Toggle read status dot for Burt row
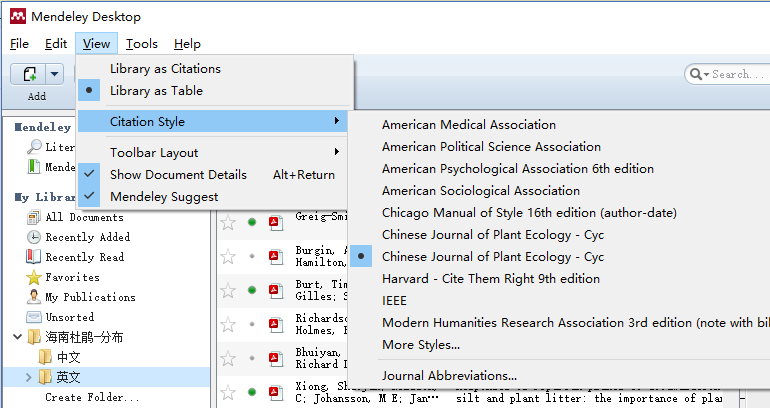770x408 pixels. point(252,290)
